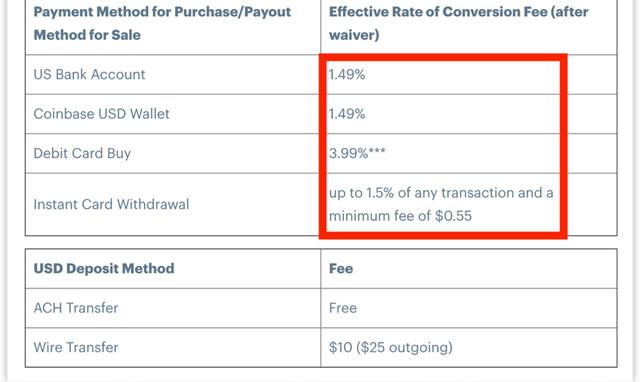Screen dimensions: 640x382
Task: Click the $10 ($25 outgoing) fee
Action: (391, 347)
